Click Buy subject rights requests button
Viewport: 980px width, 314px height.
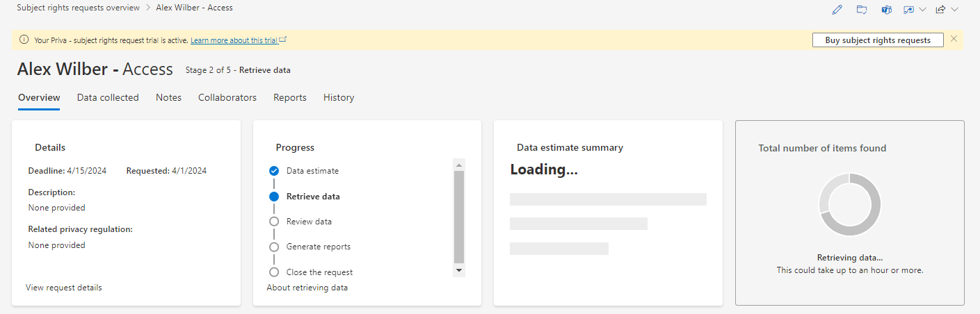click(877, 40)
